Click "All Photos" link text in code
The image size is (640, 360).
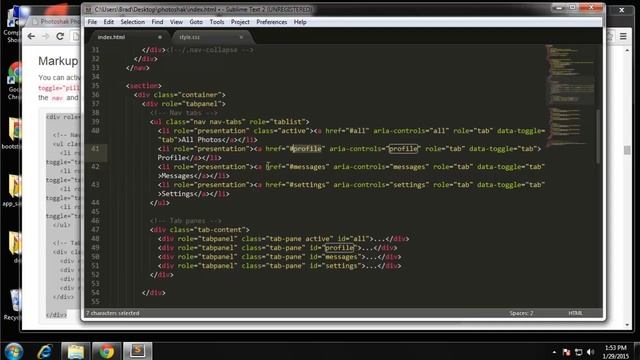tap(201, 140)
